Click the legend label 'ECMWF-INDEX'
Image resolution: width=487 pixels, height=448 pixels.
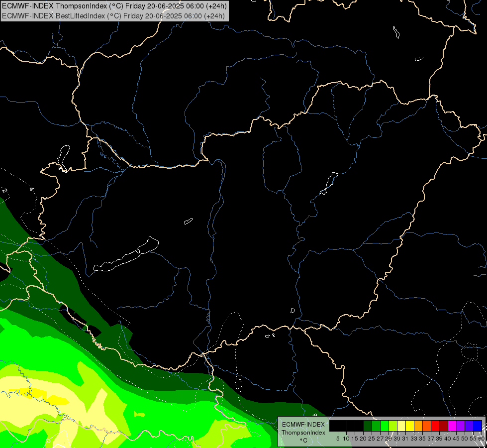(303, 425)
